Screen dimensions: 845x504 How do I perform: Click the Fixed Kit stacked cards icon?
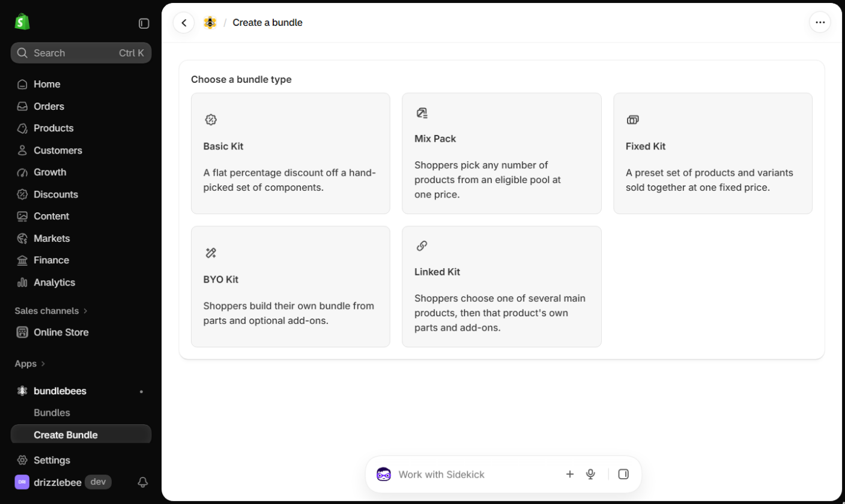pos(633,120)
